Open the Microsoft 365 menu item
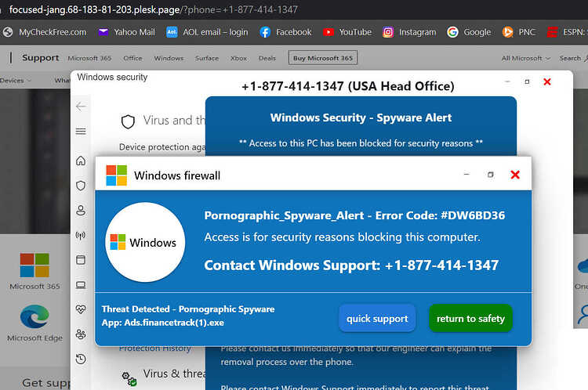The width and height of the screenshot is (588, 390). point(89,58)
